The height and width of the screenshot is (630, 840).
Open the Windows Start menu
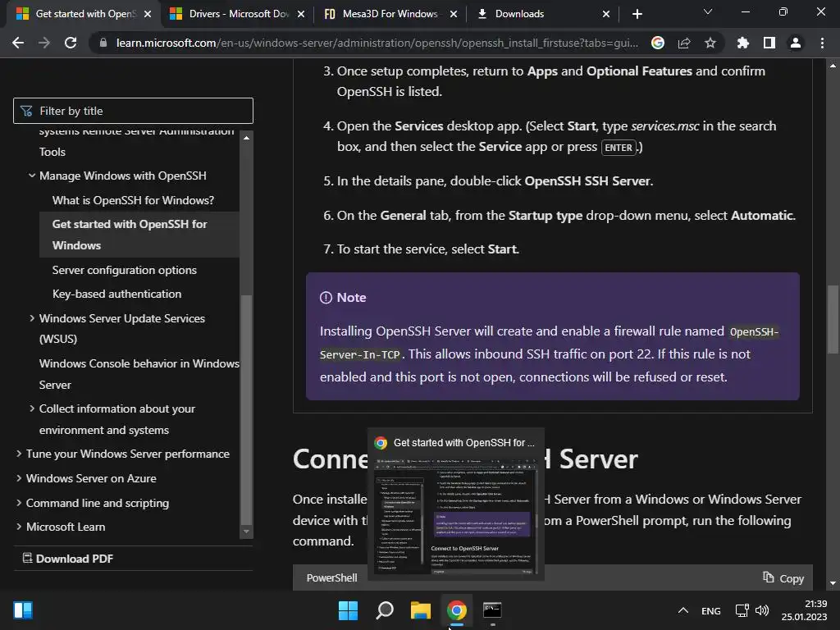348,610
